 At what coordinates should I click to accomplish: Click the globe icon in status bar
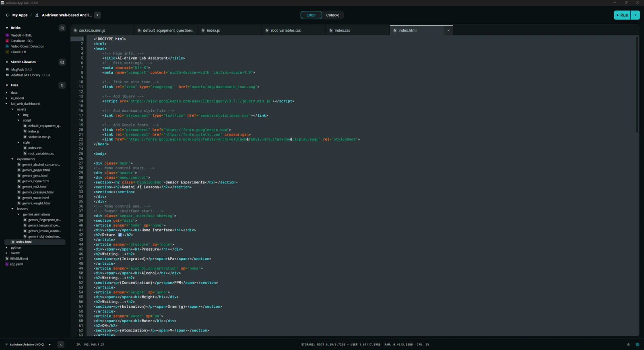[x=637, y=344]
